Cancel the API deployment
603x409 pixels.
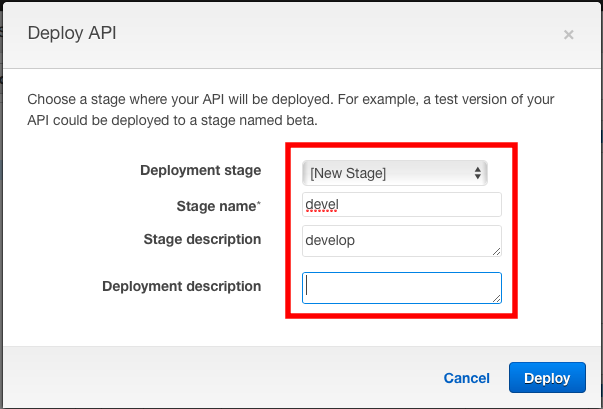click(x=466, y=378)
